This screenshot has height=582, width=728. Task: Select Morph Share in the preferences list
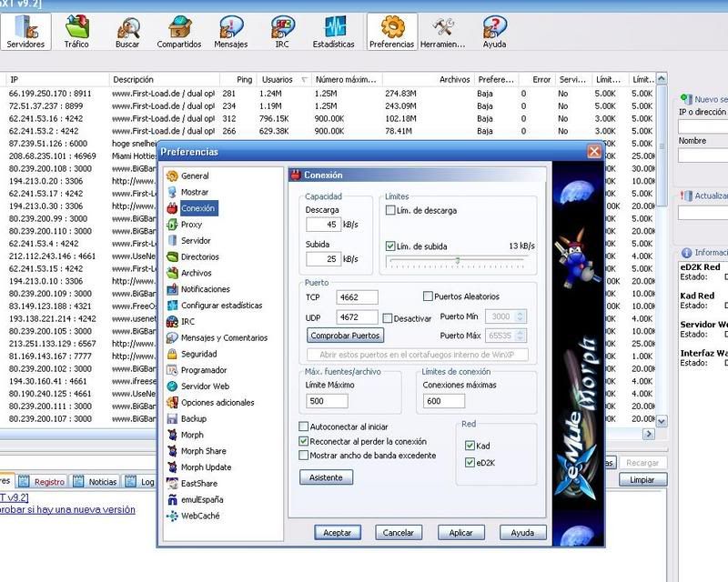[197, 451]
